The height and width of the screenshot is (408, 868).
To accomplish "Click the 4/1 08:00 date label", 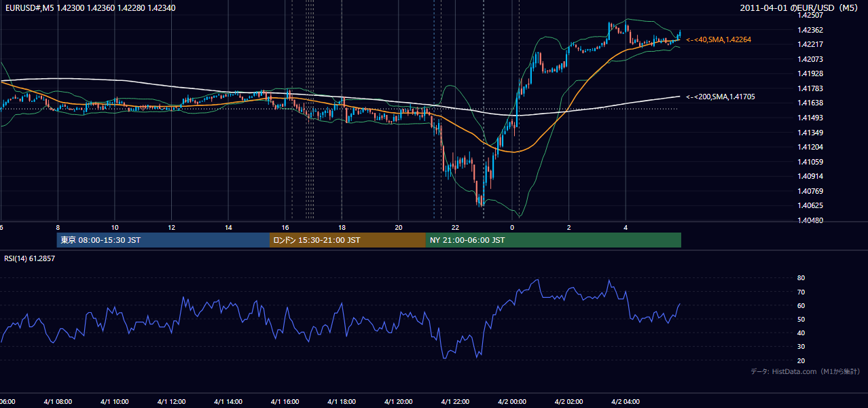I will coord(58,402).
